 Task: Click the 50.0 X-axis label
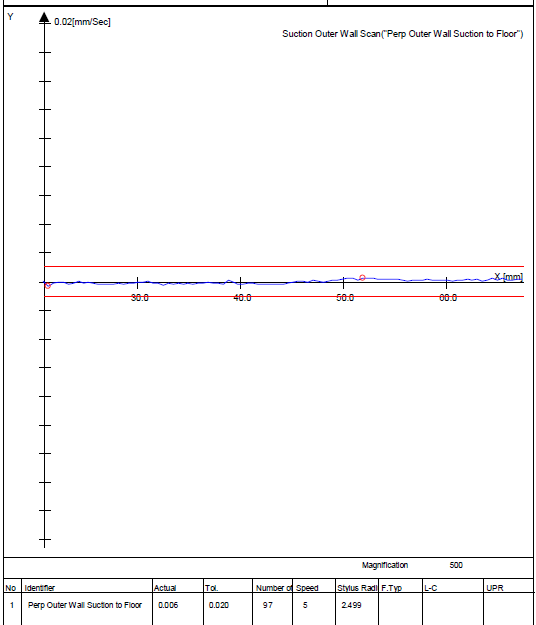345,298
